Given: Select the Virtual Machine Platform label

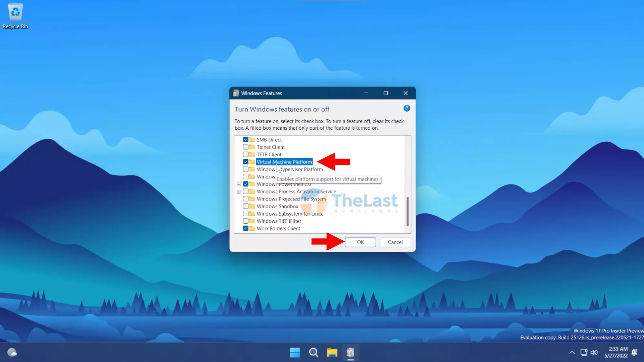Looking at the screenshot, I should pos(284,162).
